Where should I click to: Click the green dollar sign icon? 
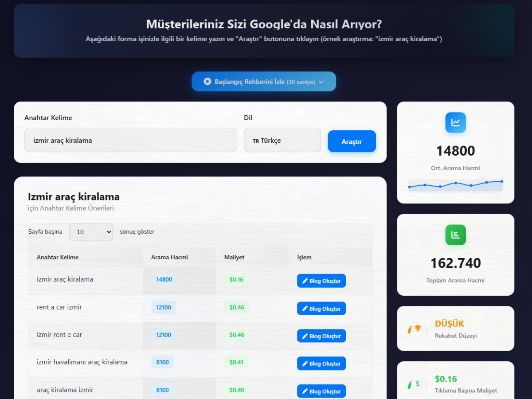pyautogui.click(x=417, y=383)
